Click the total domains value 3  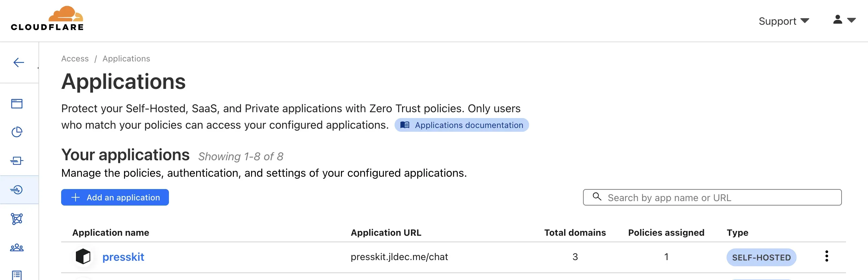[x=575, y=257]
